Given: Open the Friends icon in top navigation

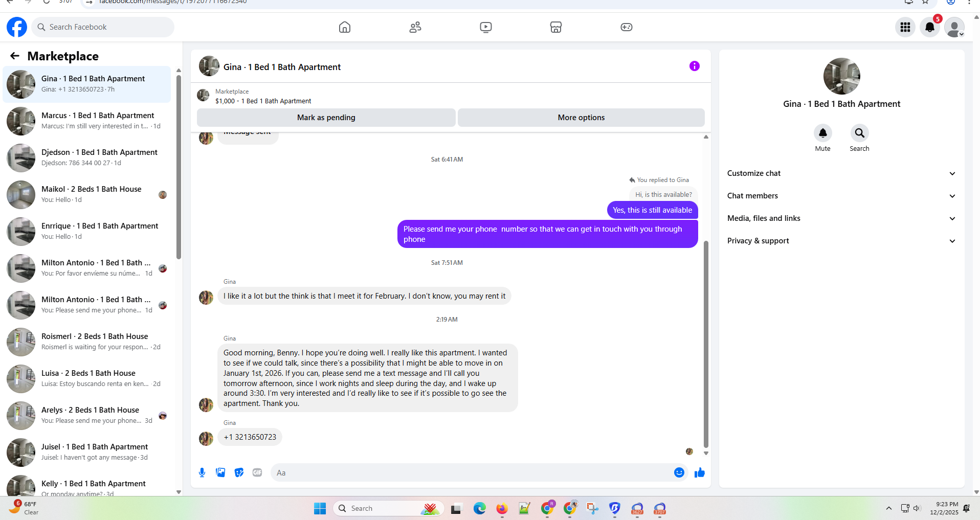Looking at the screenshot, I should click(415, 27).
